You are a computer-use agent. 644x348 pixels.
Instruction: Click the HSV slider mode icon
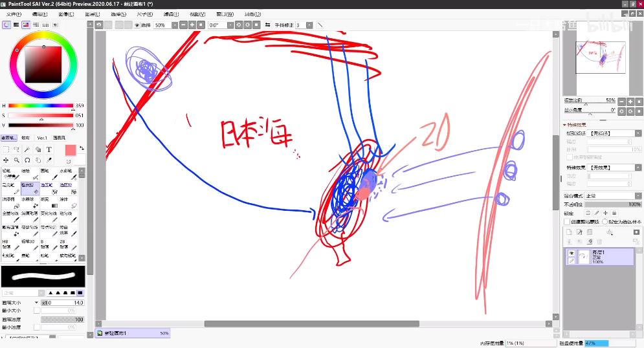click(x=26, y=25)
